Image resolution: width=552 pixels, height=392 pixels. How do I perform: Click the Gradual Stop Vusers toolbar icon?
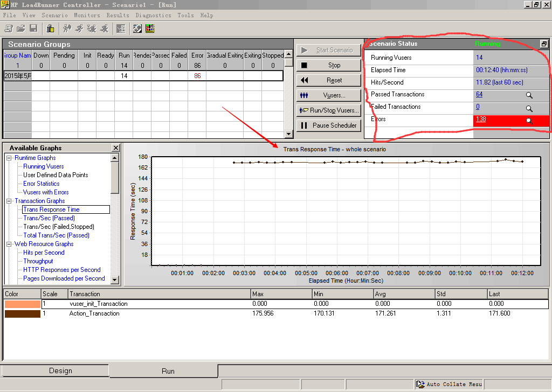(92, 29)
